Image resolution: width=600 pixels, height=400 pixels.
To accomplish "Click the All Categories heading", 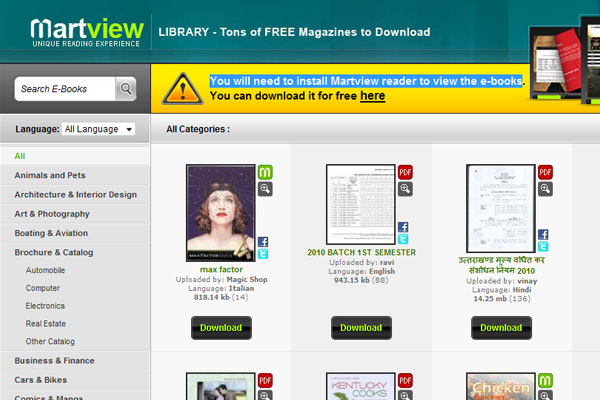I will pos(198,129).
